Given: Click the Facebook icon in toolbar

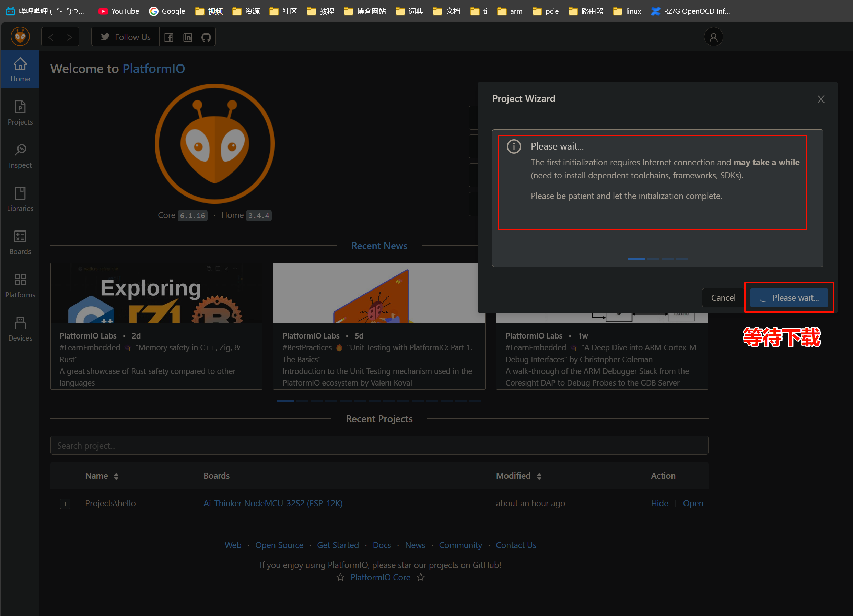Looking at the screenshot, I should coord(169,37).
